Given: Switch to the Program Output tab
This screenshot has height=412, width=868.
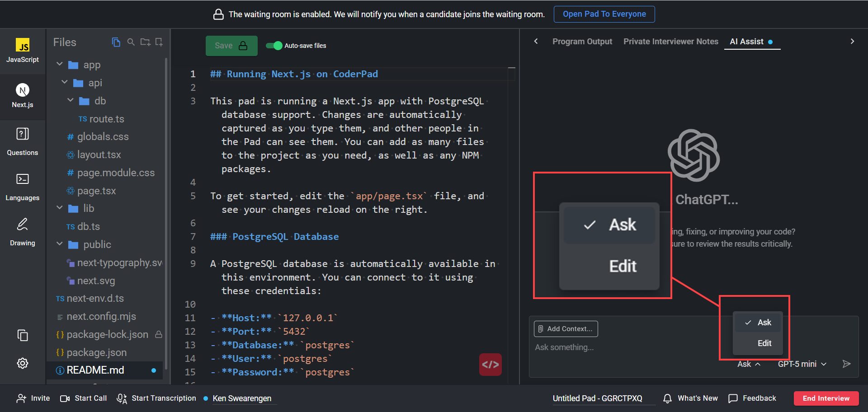Looking at the screenshot, I should point(582,42).
